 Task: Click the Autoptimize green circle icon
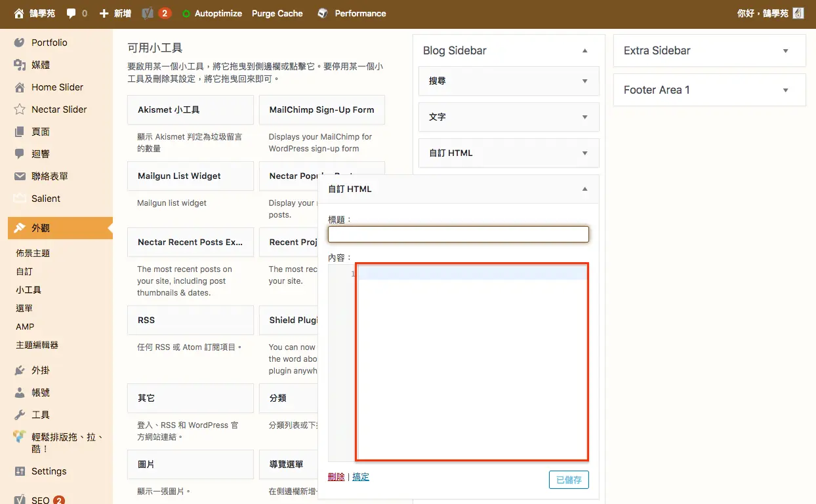click(x=186, y=14)
